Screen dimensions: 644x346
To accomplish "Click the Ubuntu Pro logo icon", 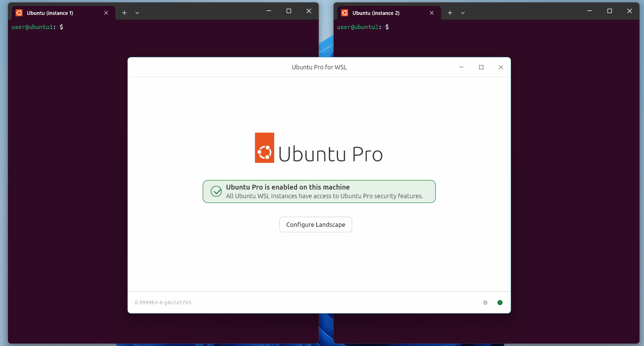I will 265,148.
